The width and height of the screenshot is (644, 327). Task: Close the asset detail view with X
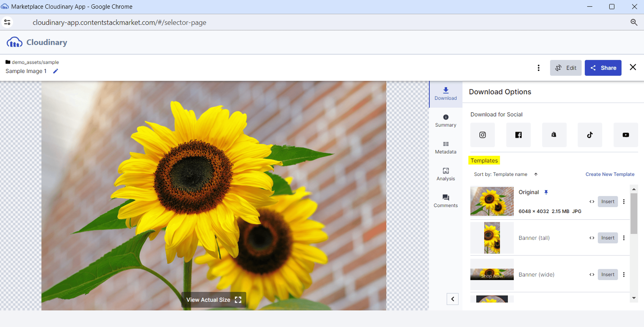(x=633, y=67)
